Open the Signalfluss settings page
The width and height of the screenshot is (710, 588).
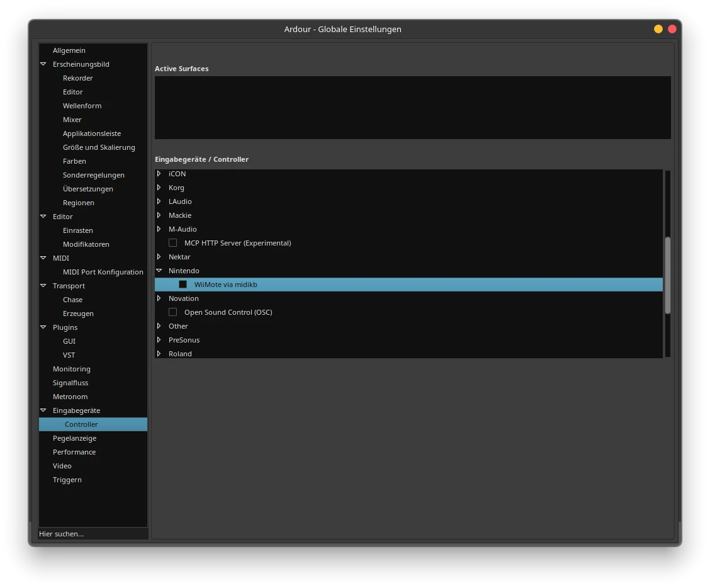click(x=70, y=383)
